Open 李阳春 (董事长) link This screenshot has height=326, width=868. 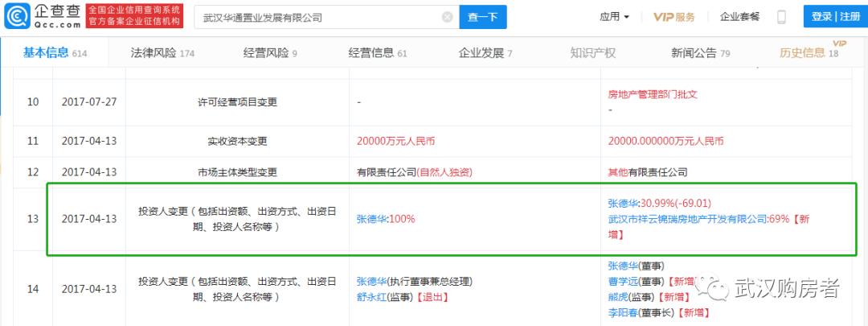coord(624,313)
